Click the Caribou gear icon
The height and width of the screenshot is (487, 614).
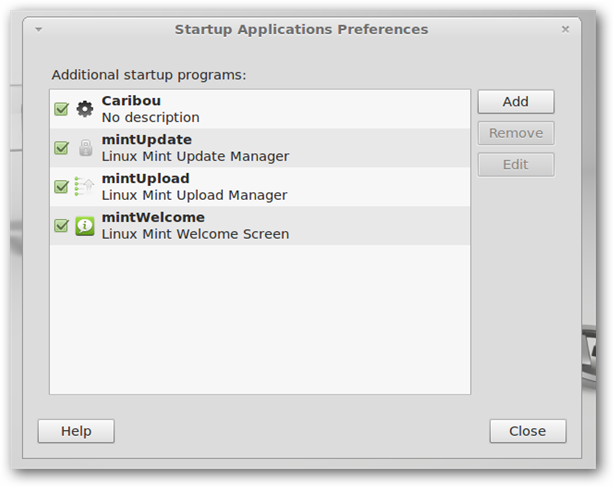click(85, 109)
